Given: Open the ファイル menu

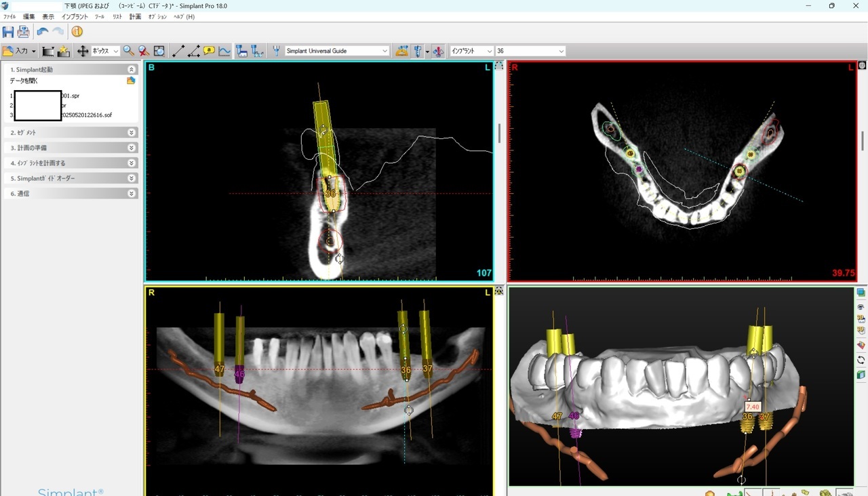Looking at the screenshot, I should pos(9,16).
